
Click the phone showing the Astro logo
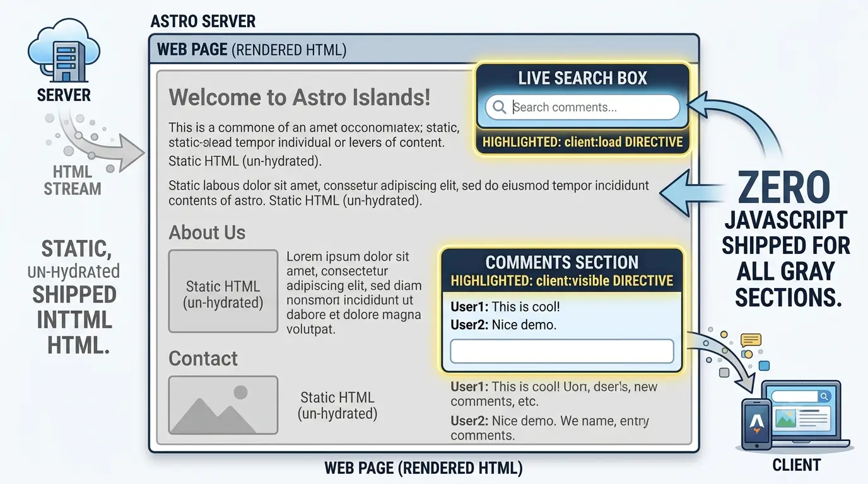(x=757, y=424)
